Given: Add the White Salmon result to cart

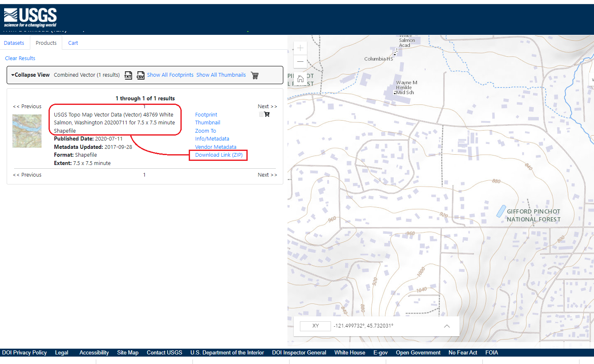Looking at the screenshot, I should click(267, 114).
